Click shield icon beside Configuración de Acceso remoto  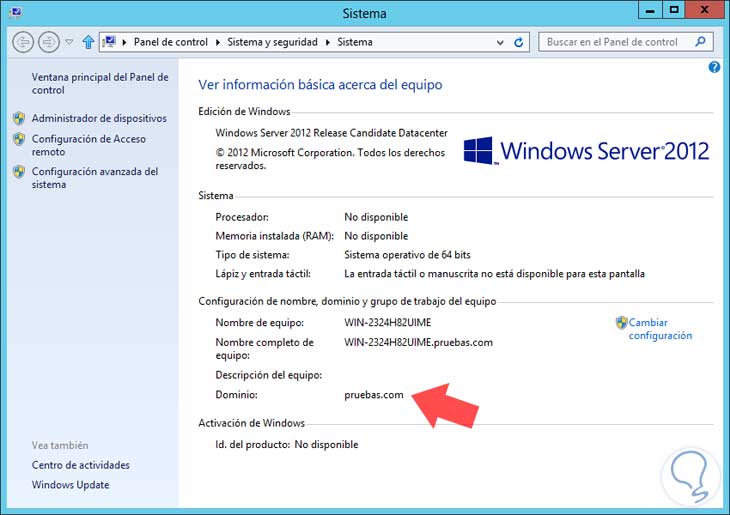point(19,139)
